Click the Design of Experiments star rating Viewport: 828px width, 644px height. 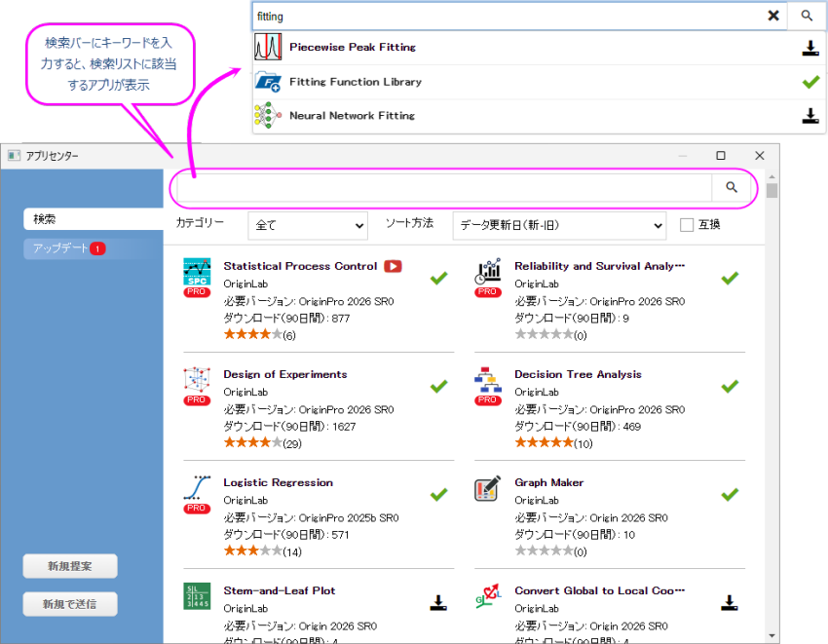coord(253,442)
